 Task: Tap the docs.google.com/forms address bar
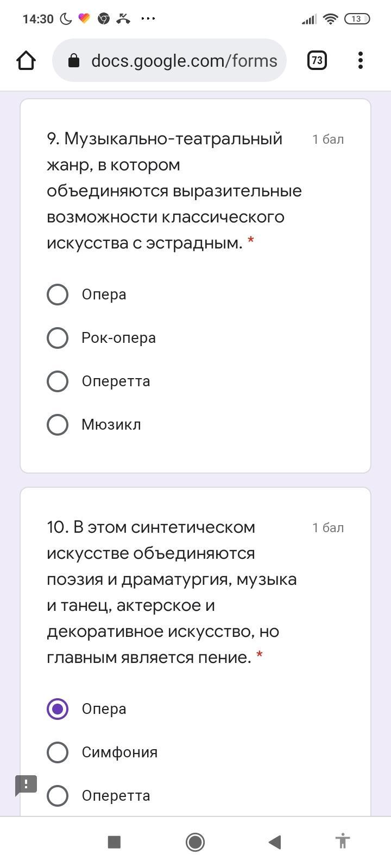tap(184, 61)
